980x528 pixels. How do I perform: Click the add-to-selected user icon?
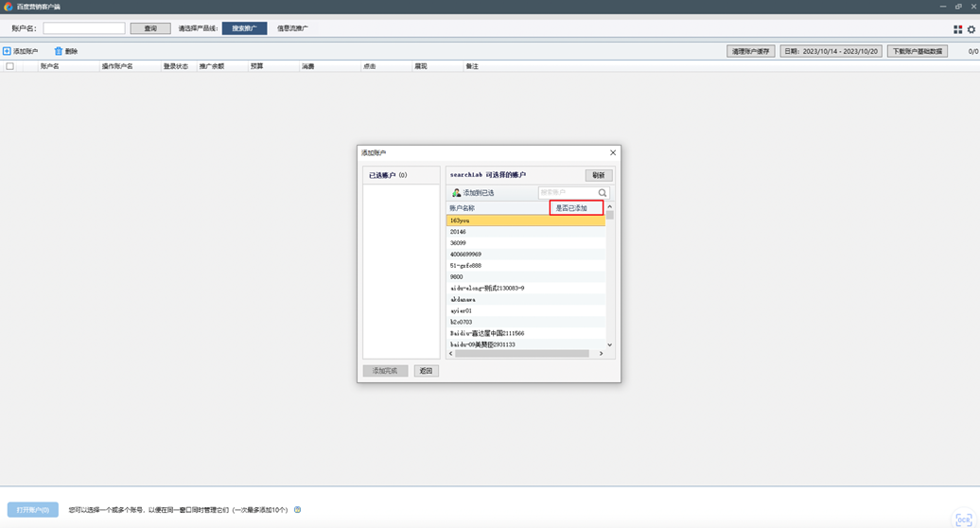click(456, 193)
